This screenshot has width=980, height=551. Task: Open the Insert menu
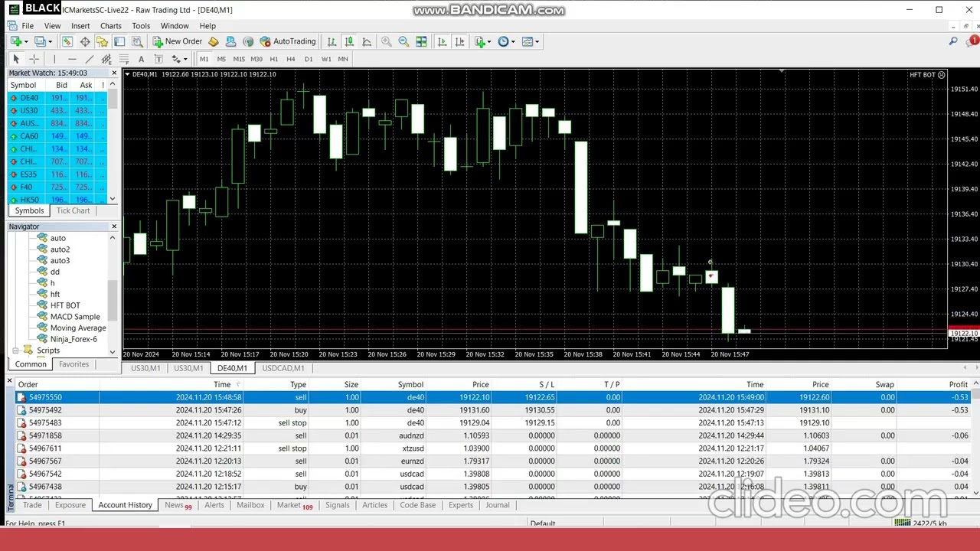[x=80, y=26]
